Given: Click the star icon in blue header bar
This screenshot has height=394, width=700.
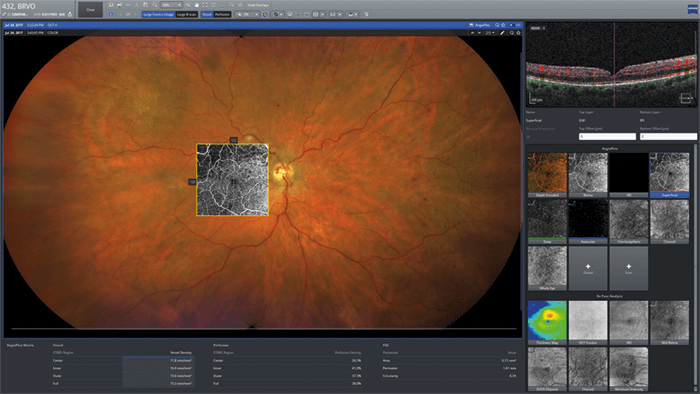Looking at the screenshot, I should pos(503,25).
